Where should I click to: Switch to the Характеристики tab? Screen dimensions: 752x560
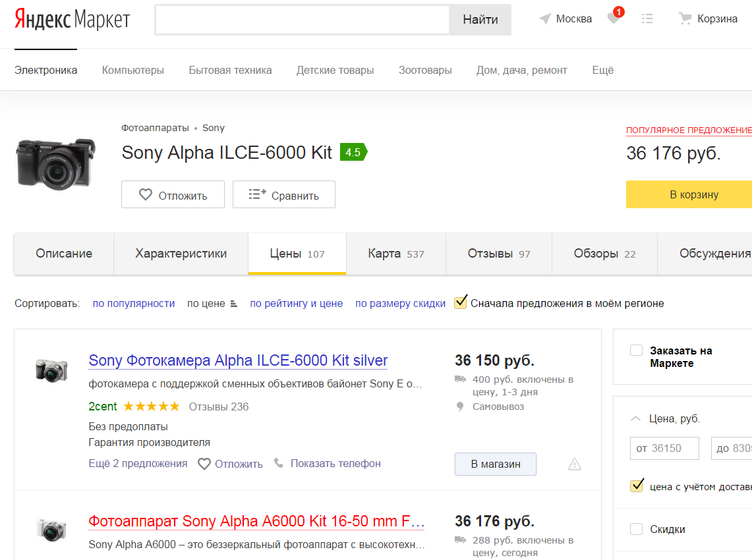click(181, 254)
